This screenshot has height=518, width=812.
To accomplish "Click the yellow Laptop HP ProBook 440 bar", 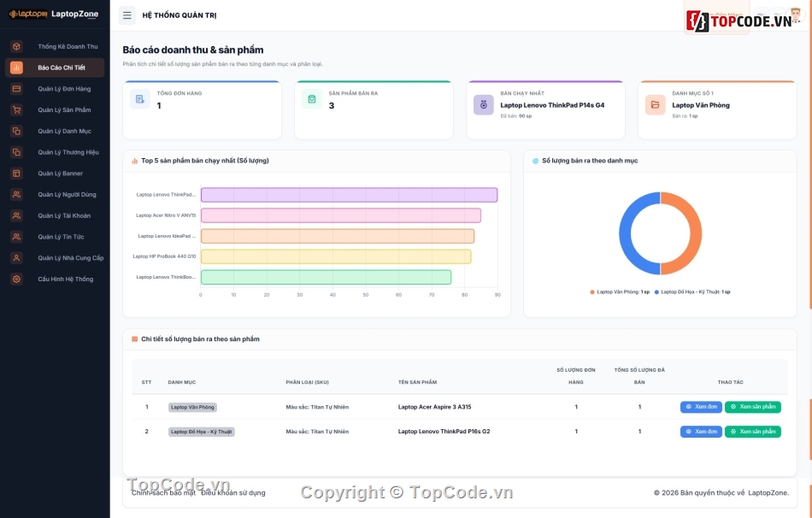I will pyautogui.click(x=336, y=257).
